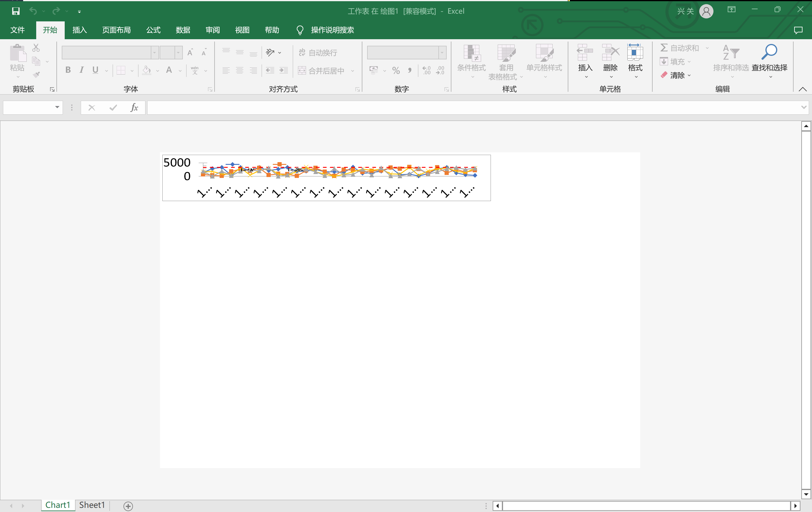Viewport: 812px width, 512px height.
Task: Add a new sheet with plus icon
Action: [x=128, y=506]
